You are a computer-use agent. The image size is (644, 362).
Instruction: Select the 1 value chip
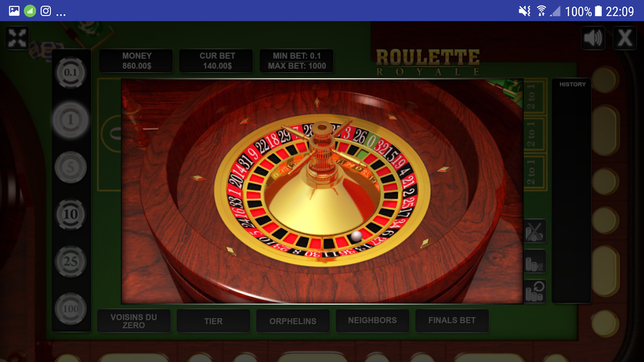[71, 120]
